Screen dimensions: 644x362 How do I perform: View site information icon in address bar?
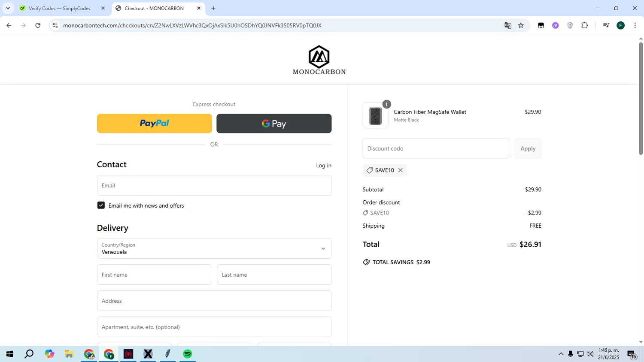[55, 25]
